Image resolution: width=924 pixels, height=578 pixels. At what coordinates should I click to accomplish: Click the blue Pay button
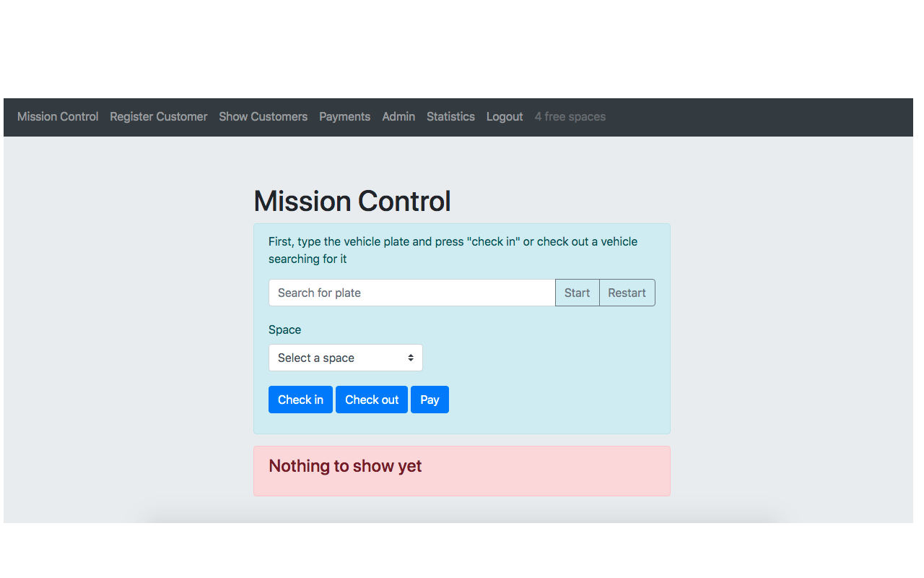(430, 400)
